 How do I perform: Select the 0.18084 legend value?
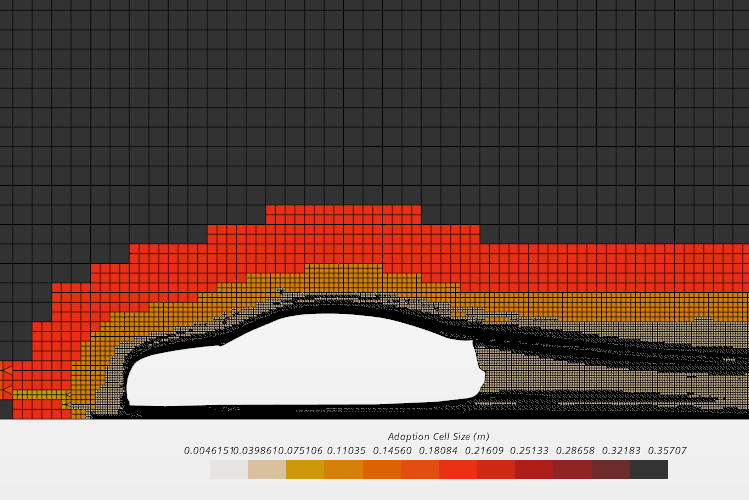click(438, 451)
